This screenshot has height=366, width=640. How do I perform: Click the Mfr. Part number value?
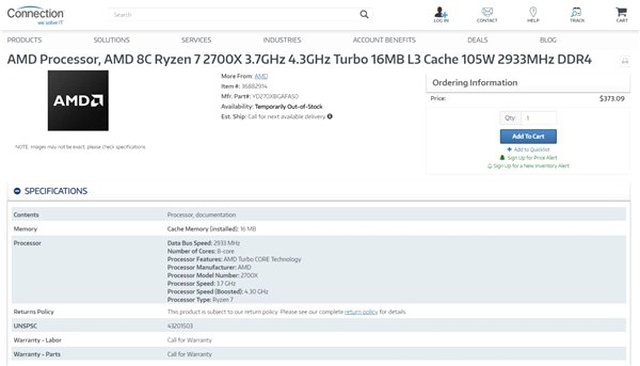(x=275, y=96)
